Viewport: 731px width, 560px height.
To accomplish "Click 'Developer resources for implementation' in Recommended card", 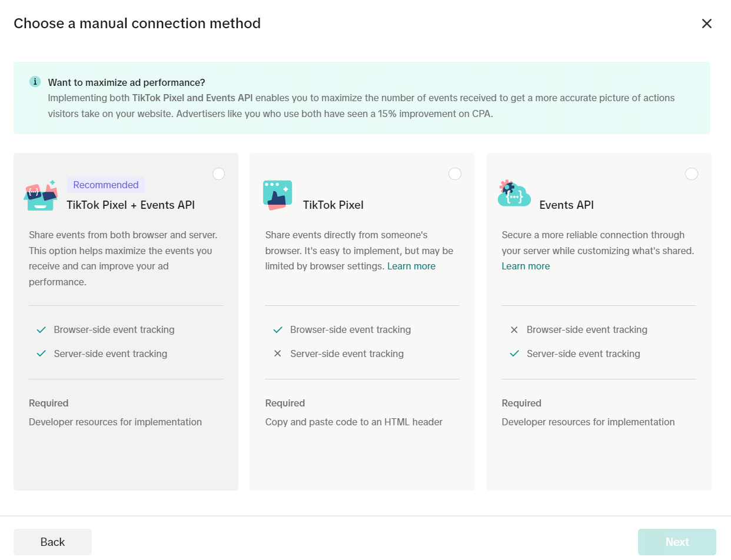I will (115, 422).
